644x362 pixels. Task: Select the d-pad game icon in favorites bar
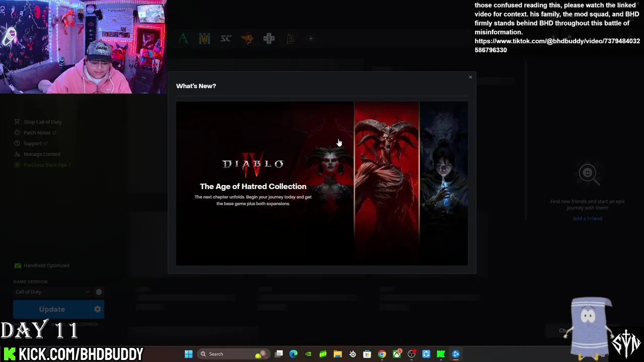click(x=269, y=39)
